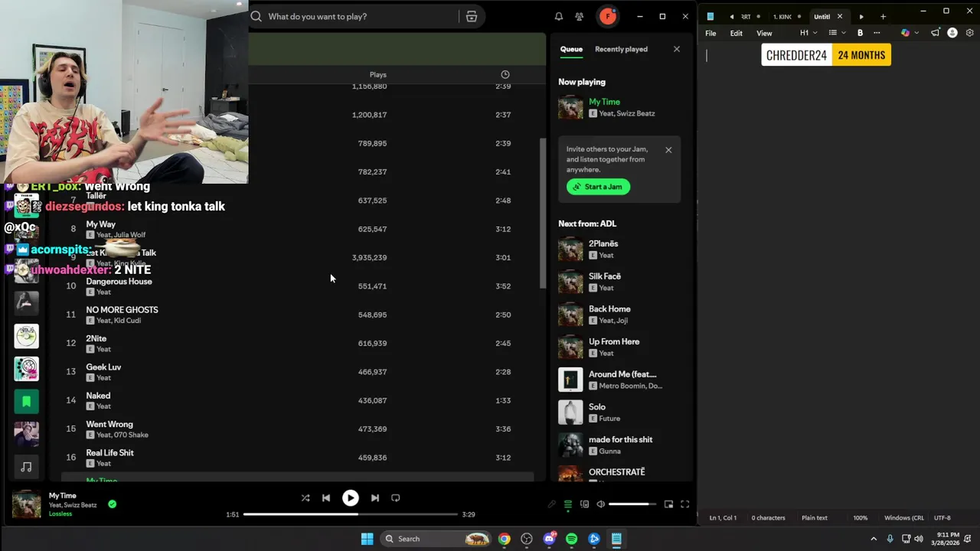
Task: Open the green bookmark playlist in sidebar
Action: click(26, 401)
